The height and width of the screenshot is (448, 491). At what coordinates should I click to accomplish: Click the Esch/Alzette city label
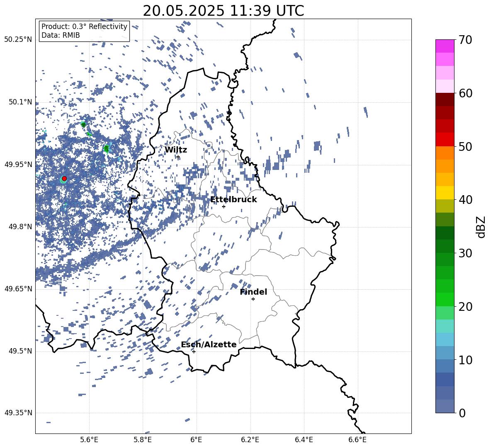tap(209, 344)
